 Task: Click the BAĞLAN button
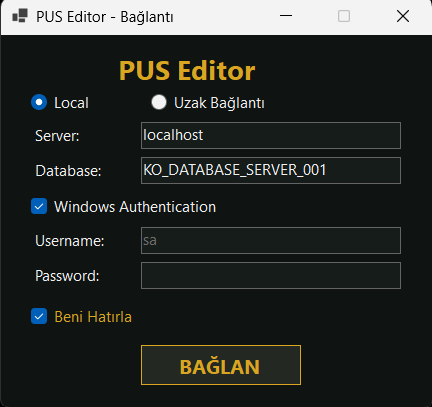221,365
